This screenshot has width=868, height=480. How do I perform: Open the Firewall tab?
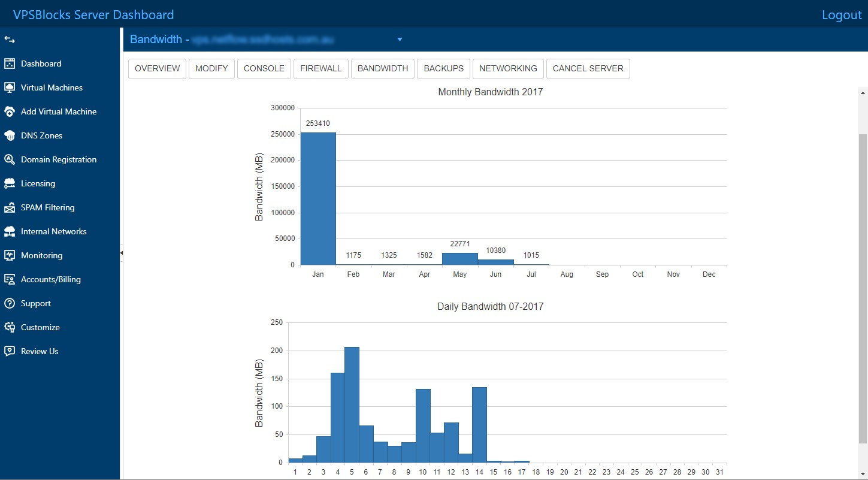321,68
